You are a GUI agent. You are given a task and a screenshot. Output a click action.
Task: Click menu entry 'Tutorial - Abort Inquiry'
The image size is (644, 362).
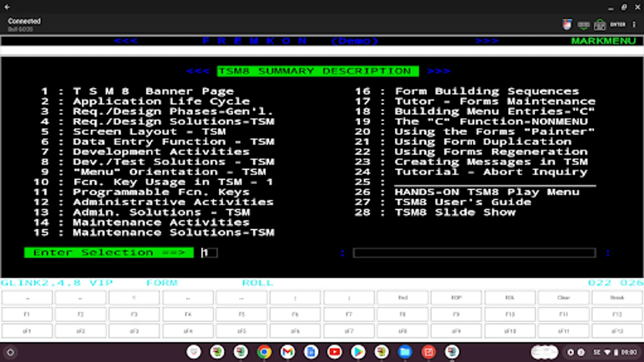[491, 172]
